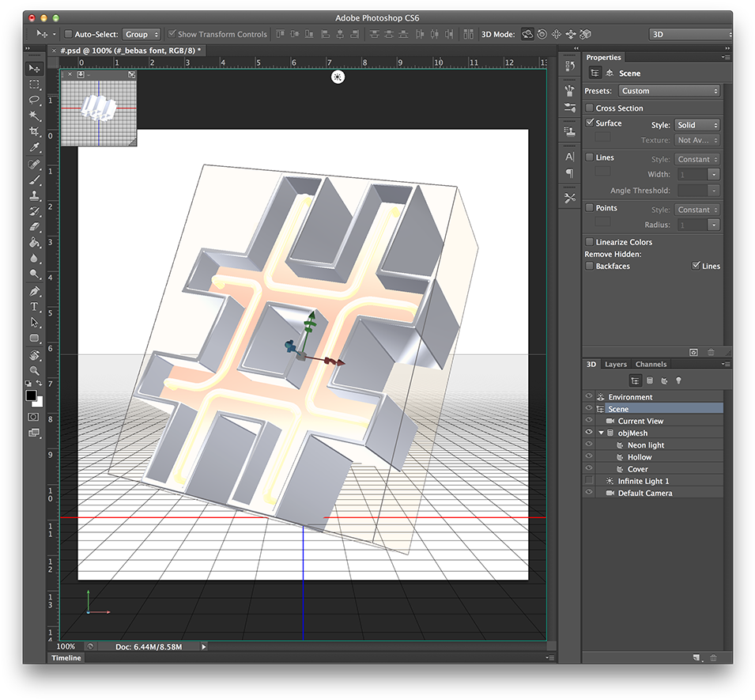Viewport: 755px width, 700px height.
Task: Open the Presets dropdown
Action: pos(670,91)
